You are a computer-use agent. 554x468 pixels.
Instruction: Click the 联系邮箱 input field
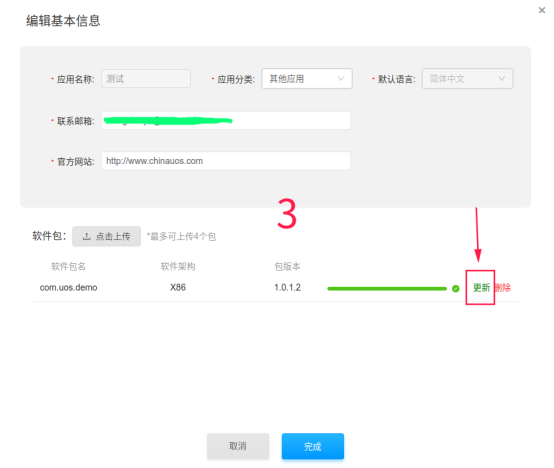tap(226, 120)
